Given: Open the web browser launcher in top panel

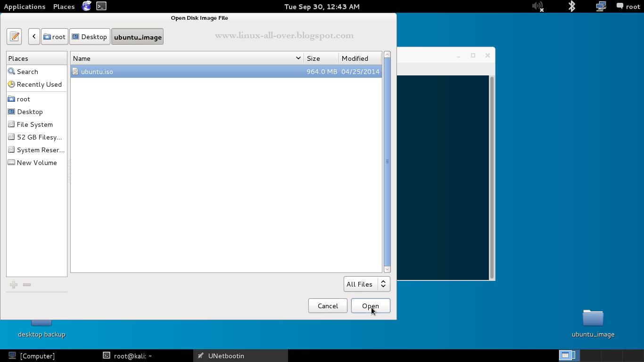Looking at the screenshot, I should click(87, 6).
